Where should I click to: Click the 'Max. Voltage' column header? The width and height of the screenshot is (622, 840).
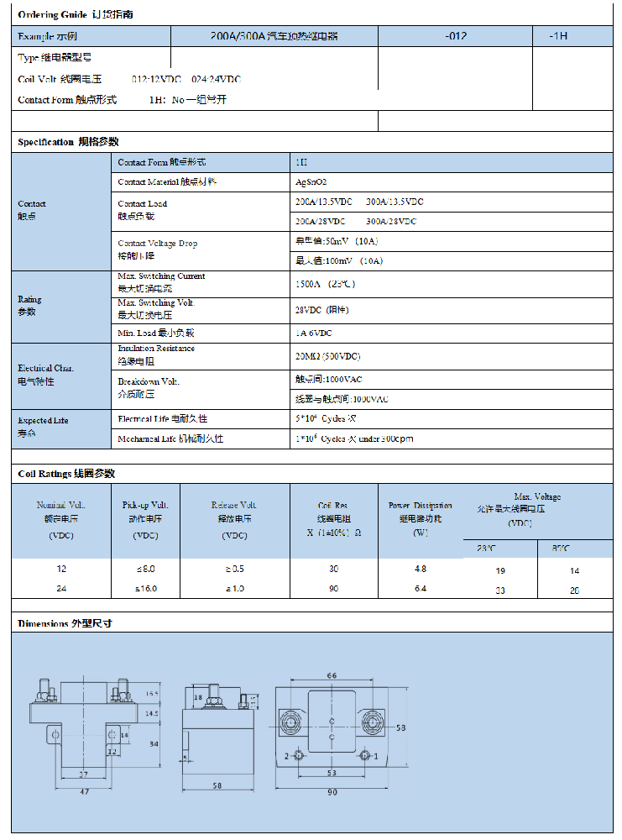pos(537,511)
